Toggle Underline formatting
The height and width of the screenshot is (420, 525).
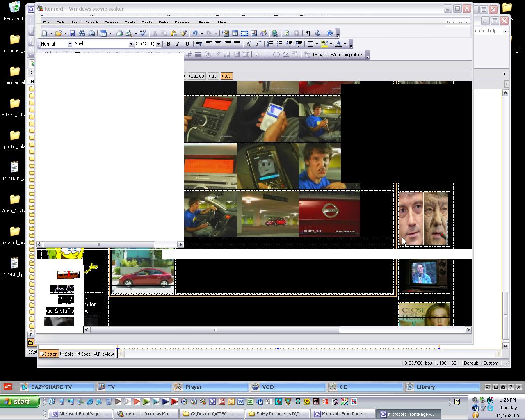pyautogui.click(x=187, y=44)
